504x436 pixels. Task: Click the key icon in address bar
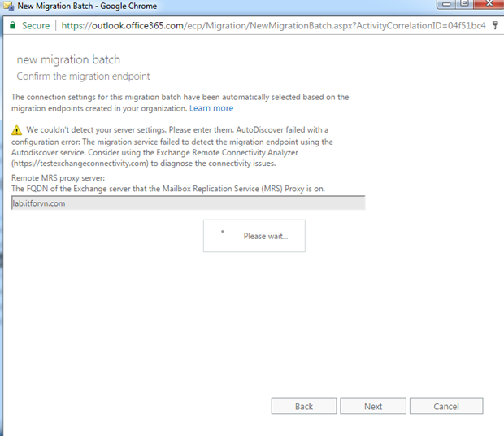pos(495,25)
